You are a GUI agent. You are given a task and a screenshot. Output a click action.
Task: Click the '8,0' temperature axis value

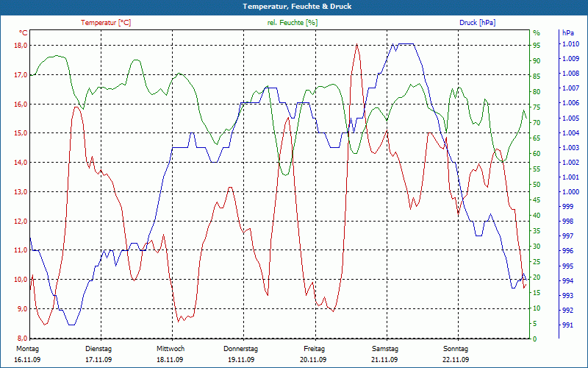point(22,338)
